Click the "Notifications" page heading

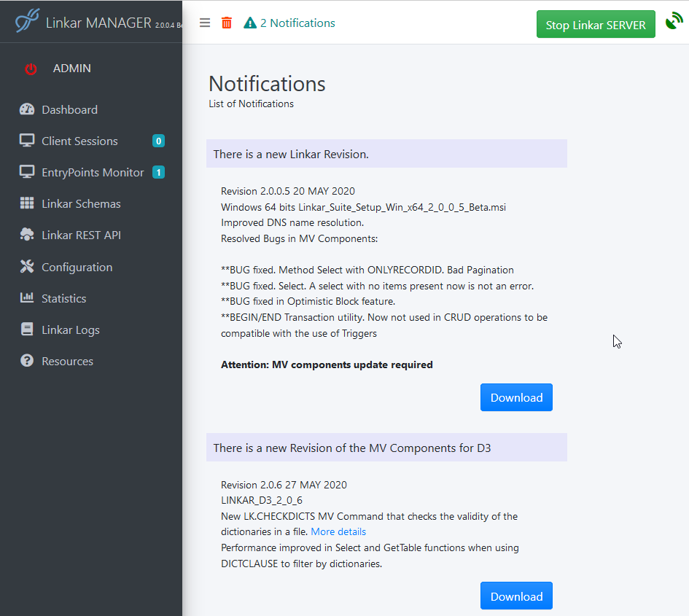point(267,84)
